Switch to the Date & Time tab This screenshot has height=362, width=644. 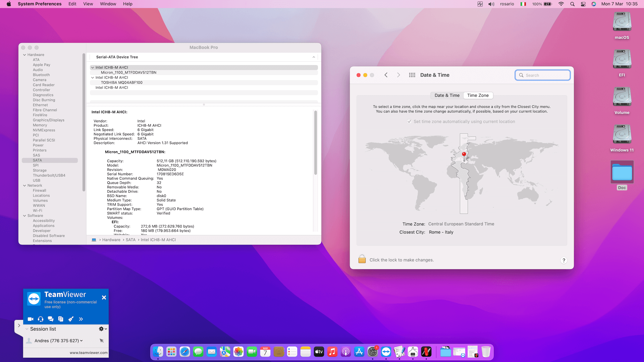[447, 95]
